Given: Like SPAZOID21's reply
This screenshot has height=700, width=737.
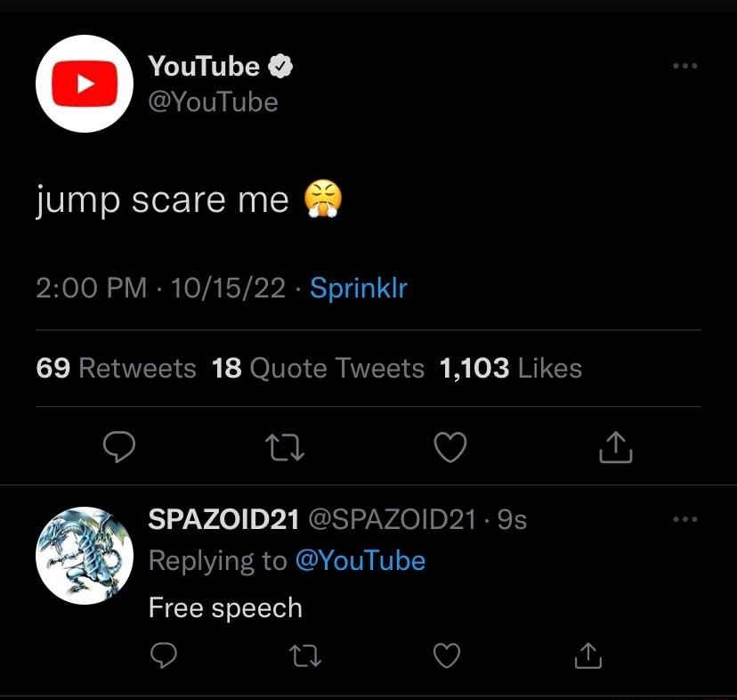Looking at the screenshot, I should coord(444,655).
